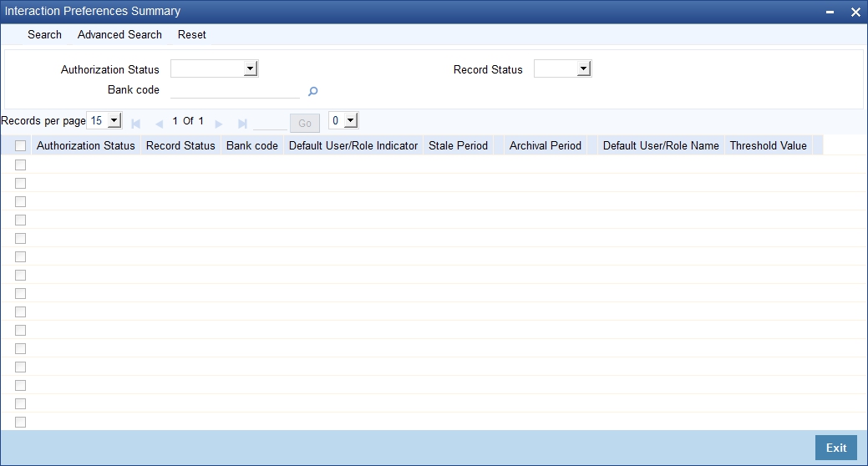
Task: Tick the fourth row checkbox in results
Action: (x=21, y=220)
